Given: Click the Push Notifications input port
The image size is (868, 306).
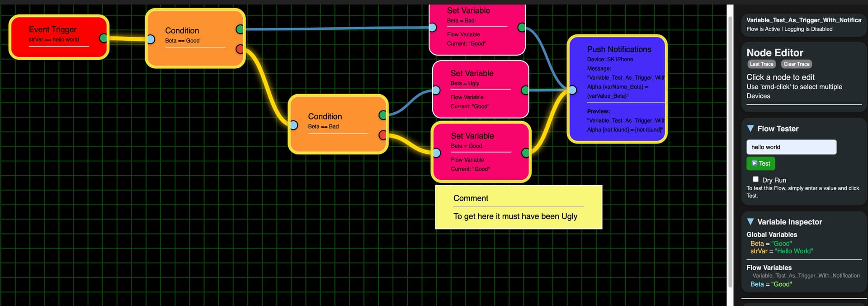Looking at the screenshot, I should [573, 90].
